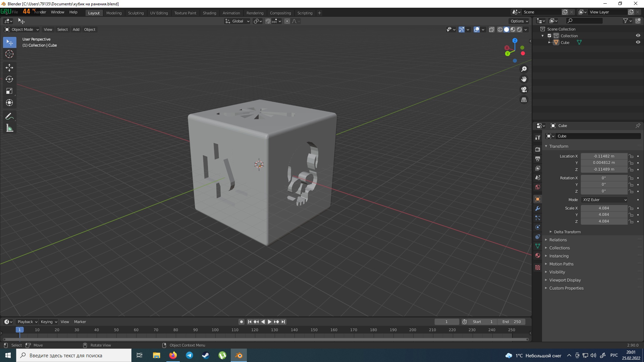This screenshot has height=362, width=644.
Task: Open the Object Mode dropdown
Action: point(22,29)
